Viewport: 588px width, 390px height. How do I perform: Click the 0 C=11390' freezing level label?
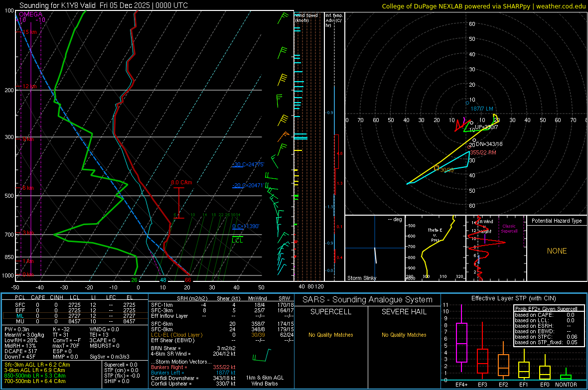click(x=246, y=226)
